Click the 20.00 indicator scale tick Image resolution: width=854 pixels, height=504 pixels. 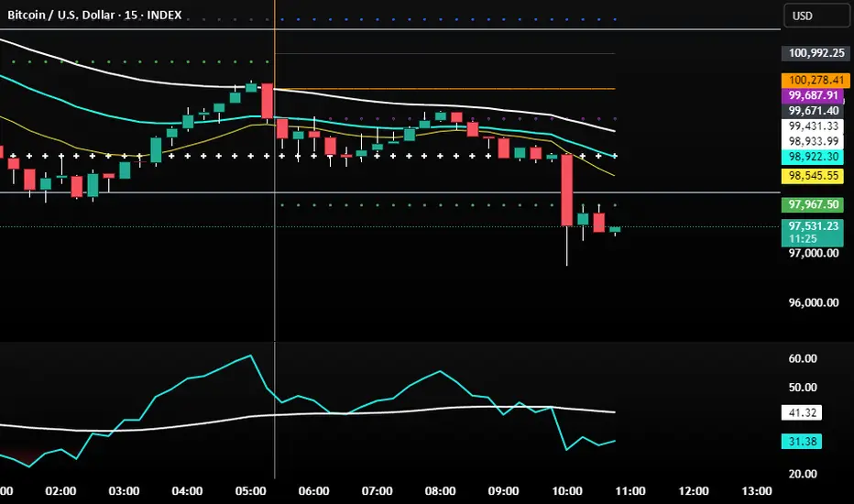point(803,474)
